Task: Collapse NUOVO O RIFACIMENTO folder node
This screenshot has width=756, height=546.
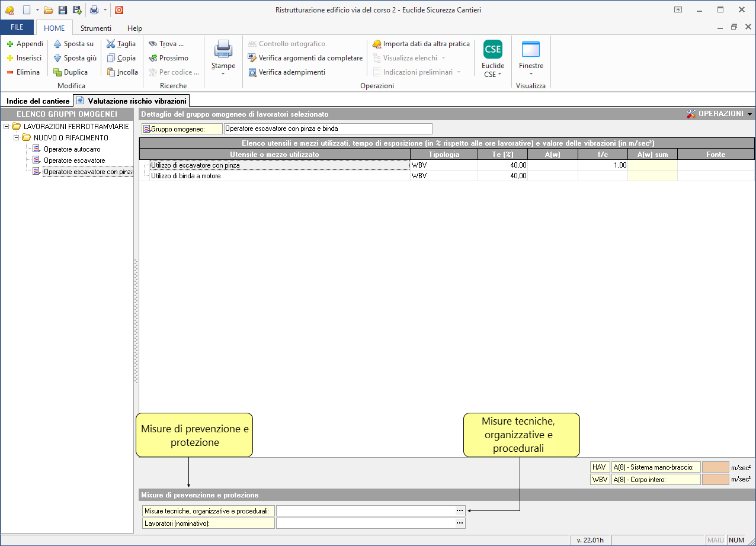Action: pos(17,138)
